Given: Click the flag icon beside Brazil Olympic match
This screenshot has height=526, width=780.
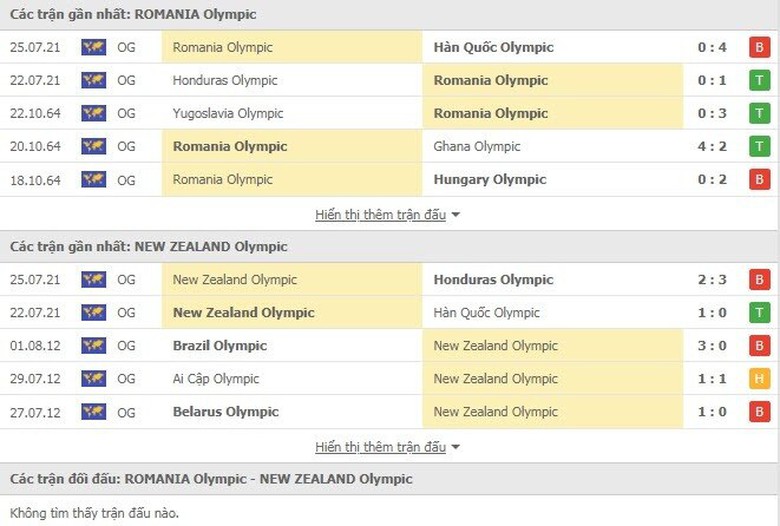Looking at the screenshot, I should [94, 346].
